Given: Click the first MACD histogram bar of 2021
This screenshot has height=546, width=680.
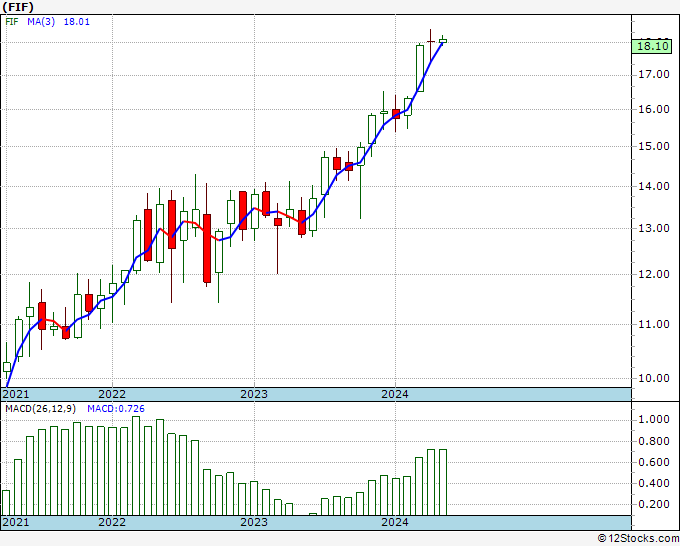Looking at the screenshot, I should click(6, 503).
